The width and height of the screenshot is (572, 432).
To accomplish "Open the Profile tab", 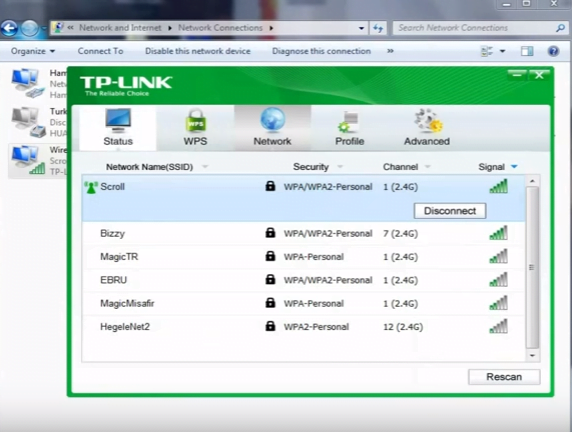I will point(349,128).
